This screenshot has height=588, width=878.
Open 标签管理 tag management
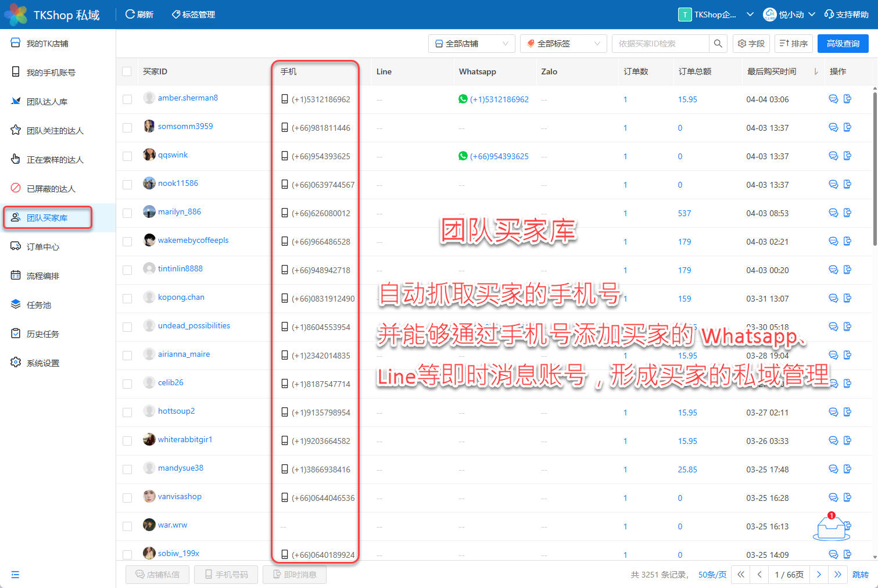[193, 15]
